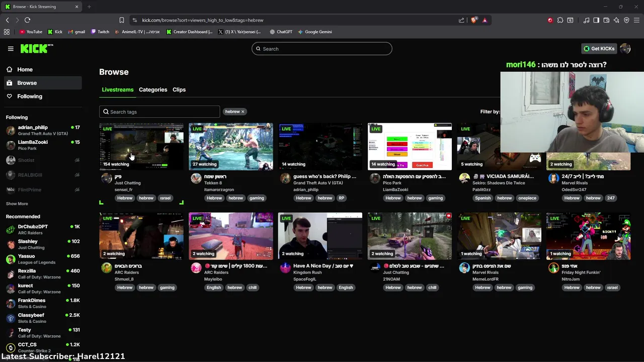644x362 pixels.
Task: Select Browse in sidebar
Action: [43, 83]
